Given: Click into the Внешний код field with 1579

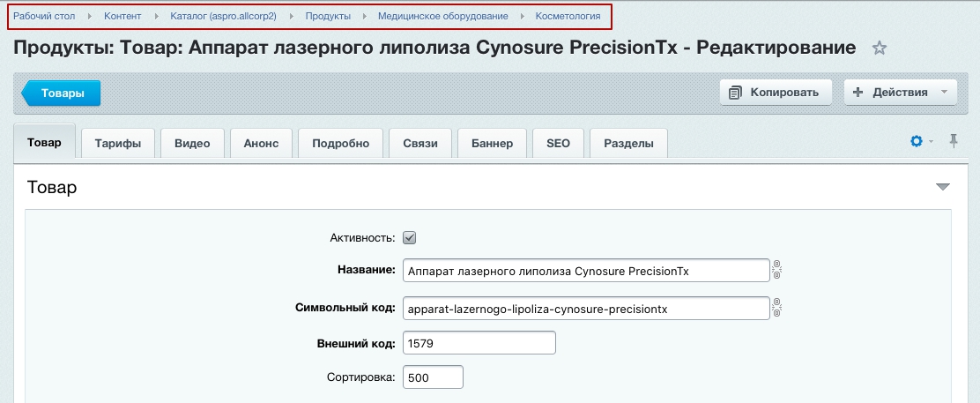Looking at the screenshot, I should point(479,342).
